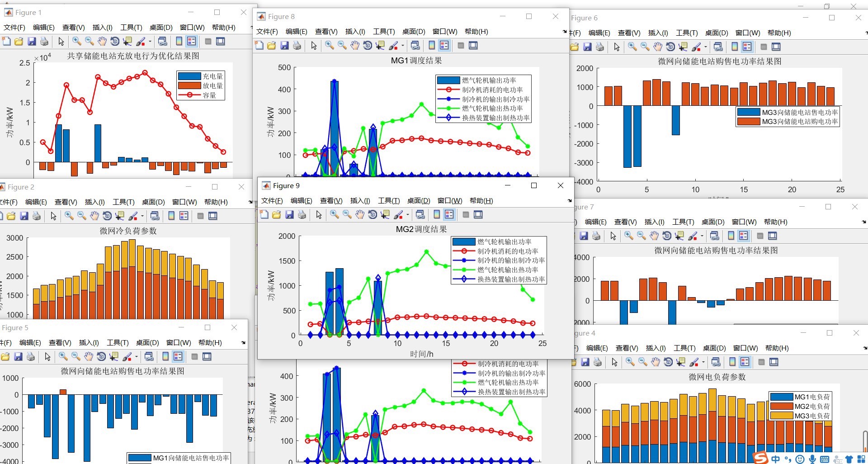Click New Figure icon in Figure 9 toolbar
Screen dimensions: 868x464
click(x=264, y=214)
